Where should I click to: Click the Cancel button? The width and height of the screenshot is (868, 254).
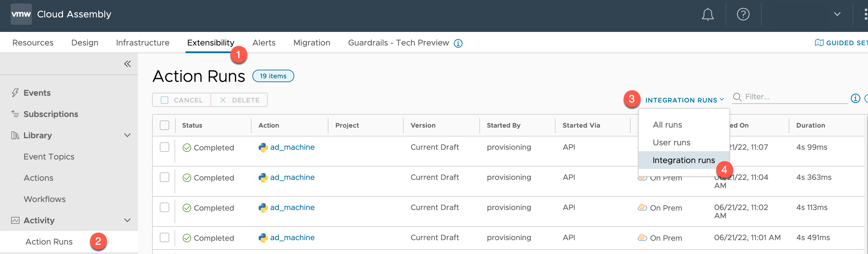click(x=182, y=100)
